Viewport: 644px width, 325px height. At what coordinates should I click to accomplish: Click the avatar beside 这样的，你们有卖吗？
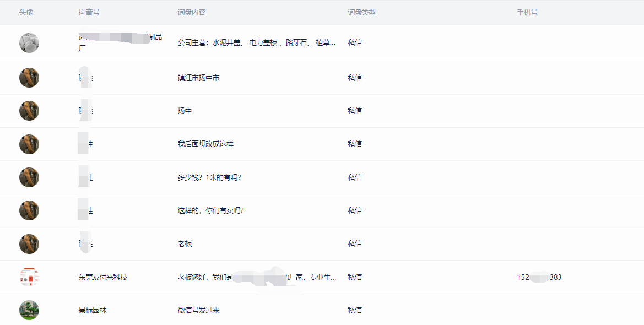click(x=29, y=210)
